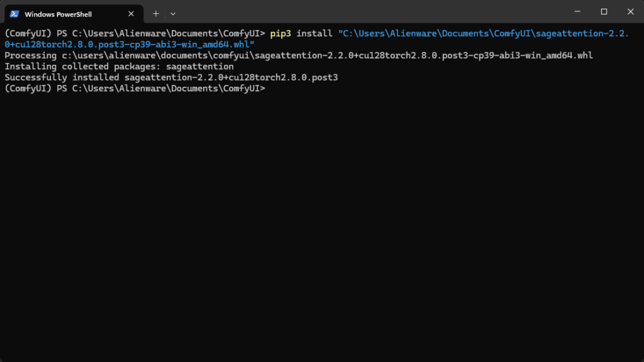Screen dimensions: 644x362
Task: Click the Successfully installed sageattention line
Action: click(171, 77)
